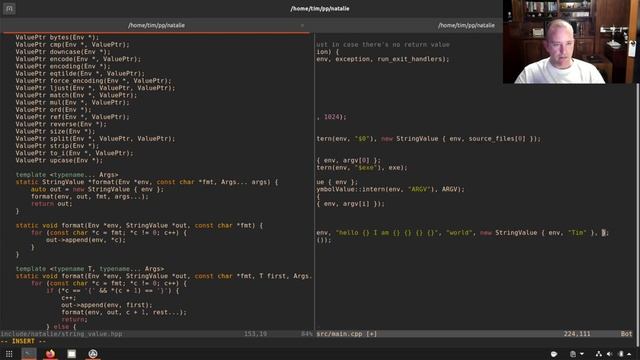Click the "hello {} I am {} {} {} {}" string in main.cpp
640x360 pixels.
click(x=387, y=233)
